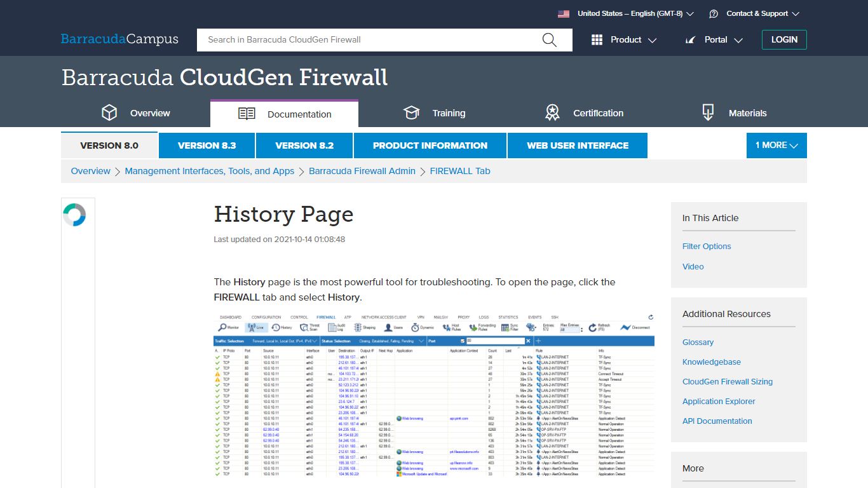868x488 pixels.
Task: Click the Overview breadcrumb link
Action: (x=91, y=171)
